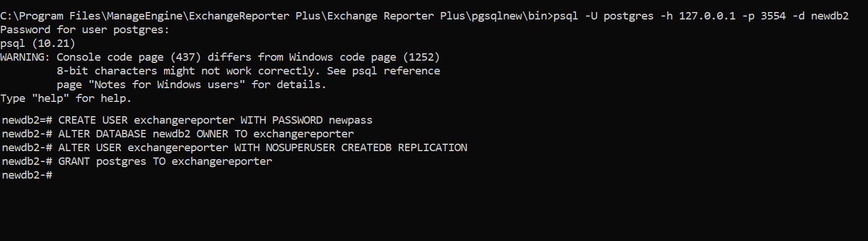868x241 pixels.
Task: Click the 'psql (10.21)' version text
Action: (x=38, y=44)
